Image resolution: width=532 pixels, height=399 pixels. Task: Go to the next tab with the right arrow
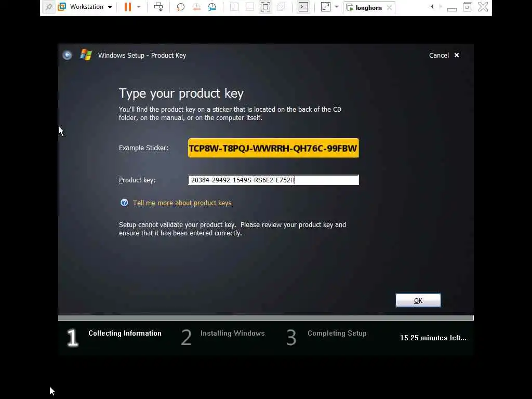point(441,7)
